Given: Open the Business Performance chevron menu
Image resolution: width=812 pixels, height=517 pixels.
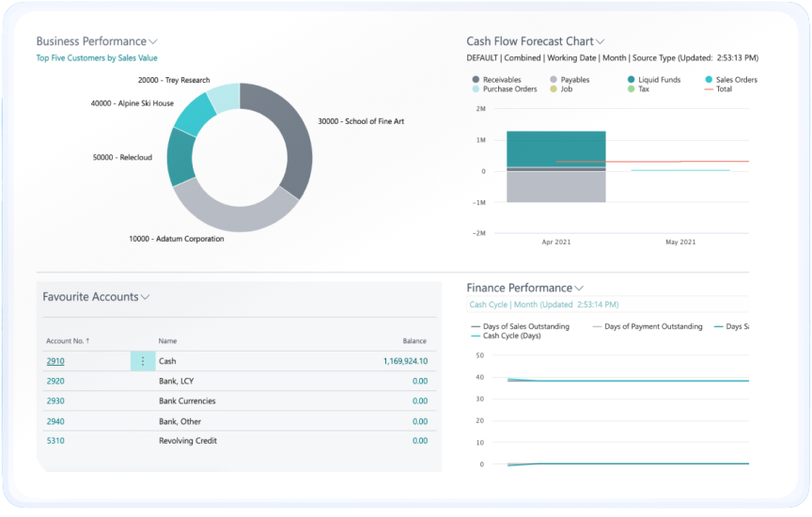Looking at the screenshot, I should 153,41.
